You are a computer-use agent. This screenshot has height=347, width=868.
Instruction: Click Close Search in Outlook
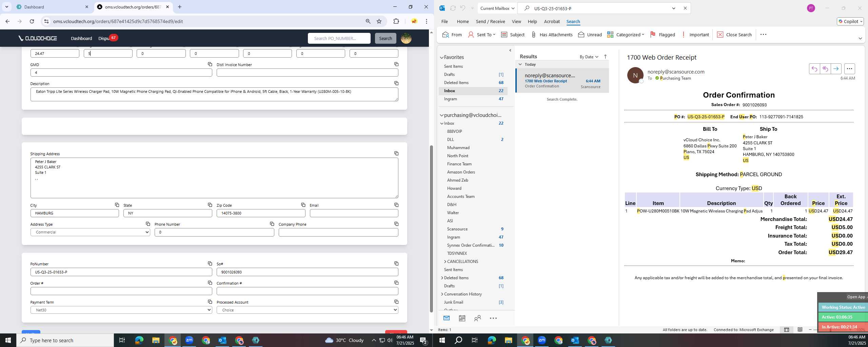pos(734,35)
